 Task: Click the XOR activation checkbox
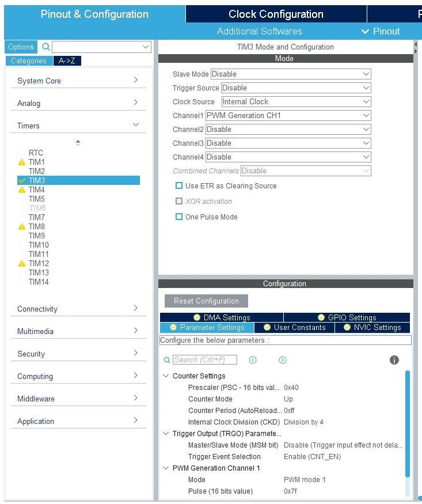tap(179, 201)
